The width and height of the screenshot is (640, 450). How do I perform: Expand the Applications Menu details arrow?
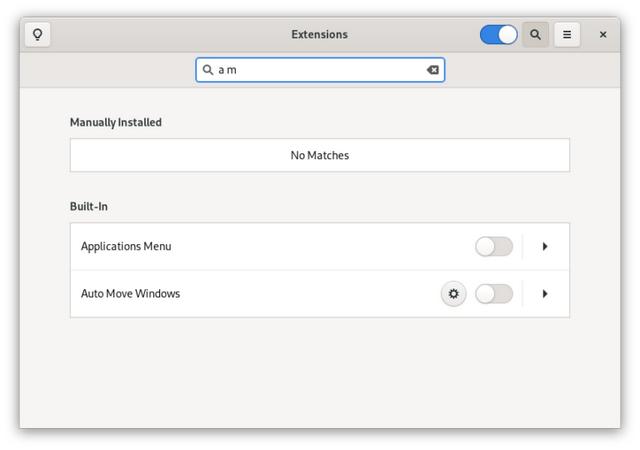coord(545,246)
